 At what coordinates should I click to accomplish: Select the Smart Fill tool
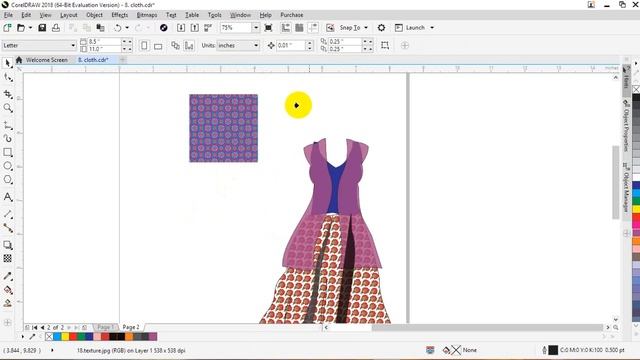point(7,303)
